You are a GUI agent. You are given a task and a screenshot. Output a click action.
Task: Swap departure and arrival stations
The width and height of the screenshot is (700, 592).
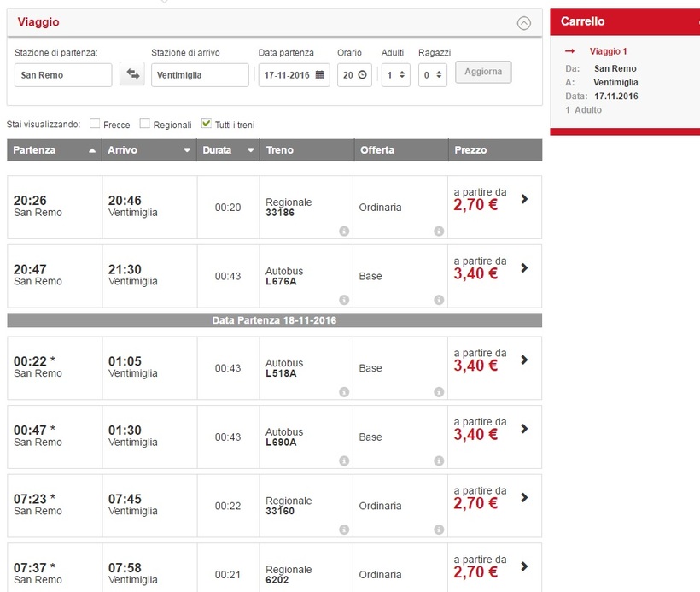(131, 75)
